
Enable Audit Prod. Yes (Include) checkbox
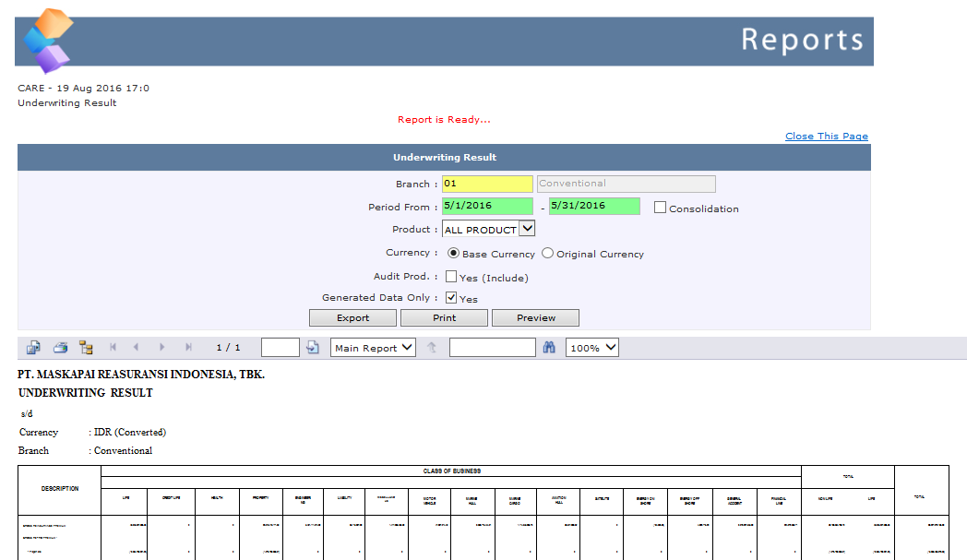coord(451,276)
